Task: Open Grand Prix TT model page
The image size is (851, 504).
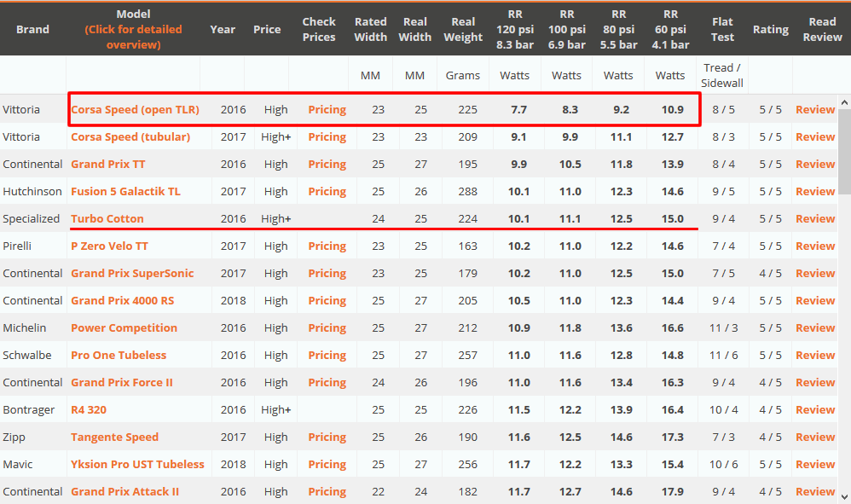Action: tap(108, 164)
